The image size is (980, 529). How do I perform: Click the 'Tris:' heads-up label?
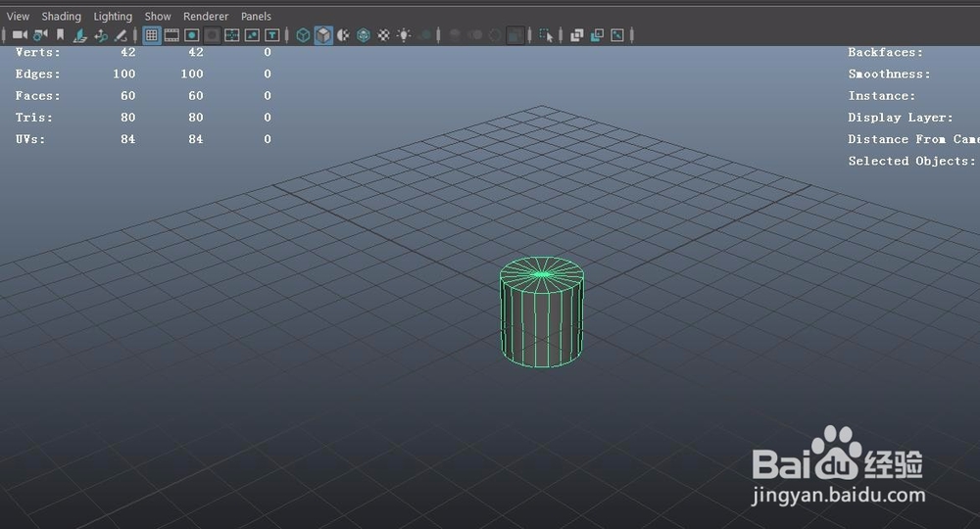click(x=34, y=118)
